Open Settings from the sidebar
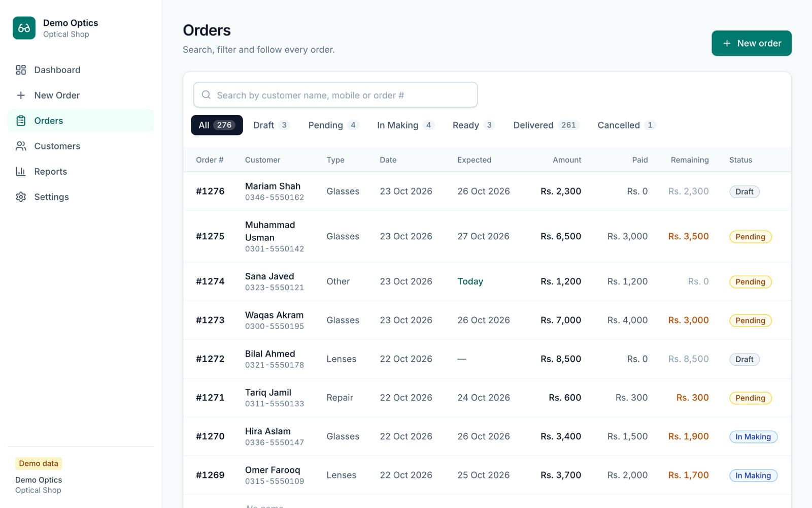This screenshot has height=508, width=812. tap(81, 197)
